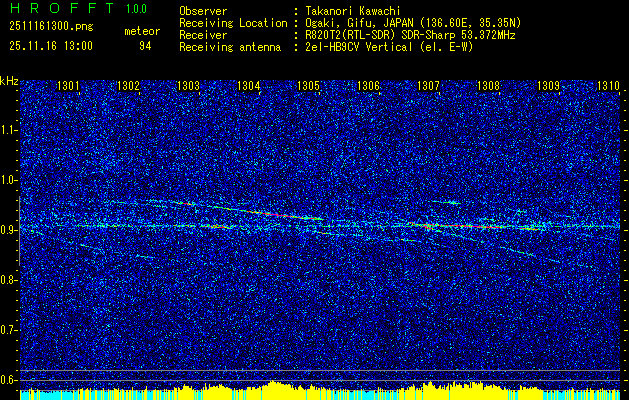Click the 1306 time marker

coord(369,86)
